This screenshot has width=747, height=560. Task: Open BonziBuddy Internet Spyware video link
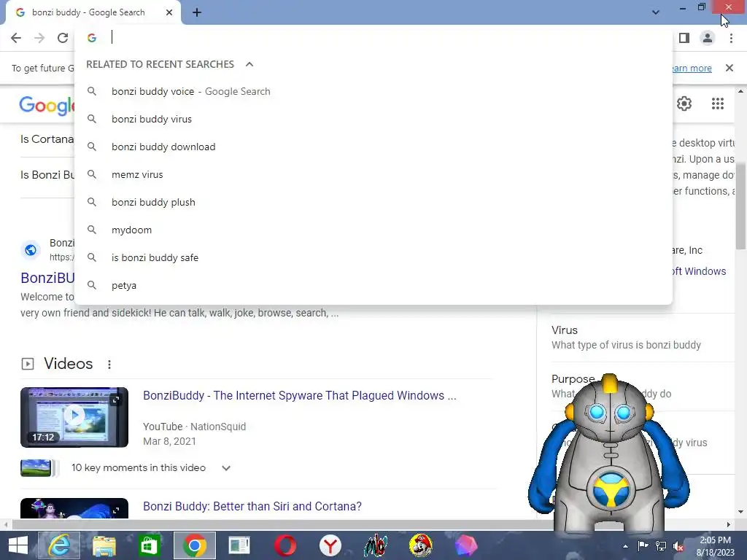(x=300, y=395)
